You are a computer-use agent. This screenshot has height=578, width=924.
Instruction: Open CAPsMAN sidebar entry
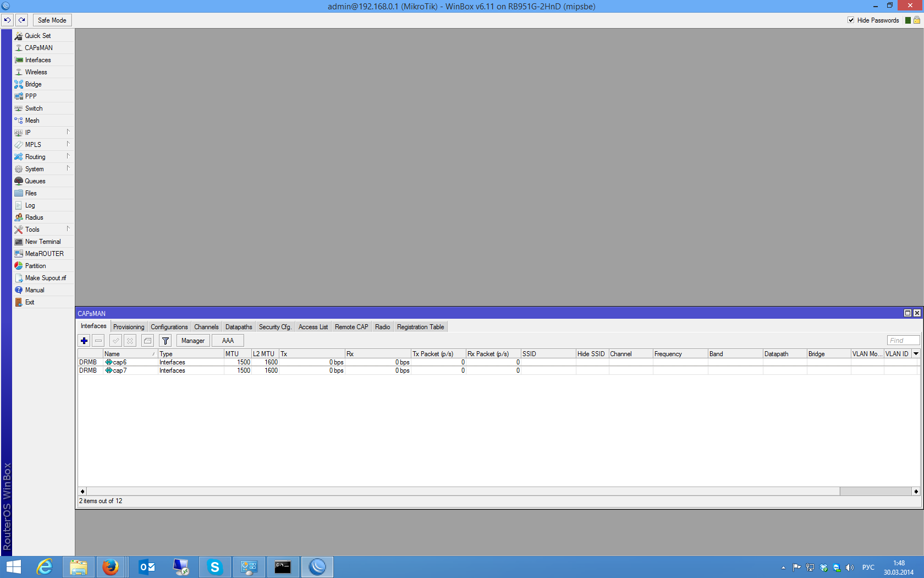[43, 48]
